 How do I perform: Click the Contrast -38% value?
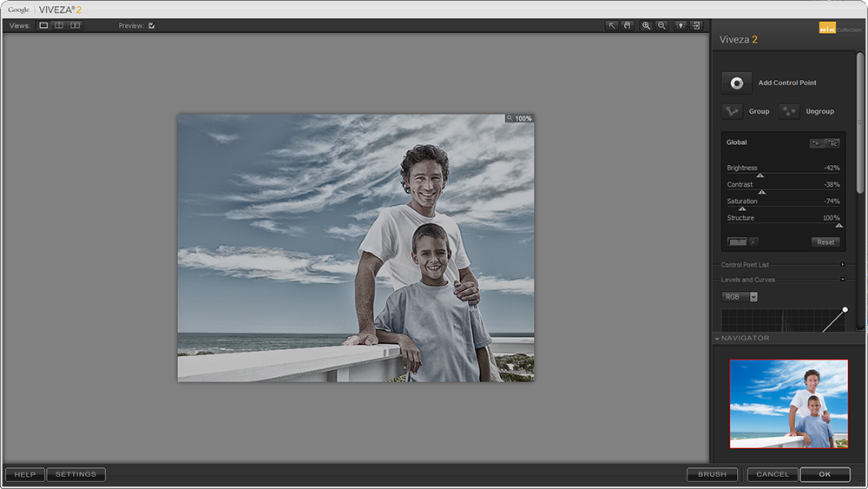[832, 184]
